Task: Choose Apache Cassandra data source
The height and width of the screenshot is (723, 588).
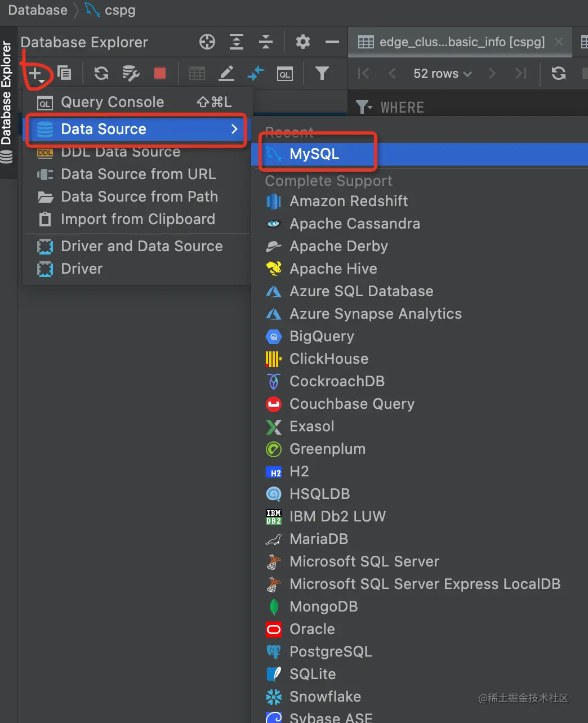Action: click(x=420, y=224)
